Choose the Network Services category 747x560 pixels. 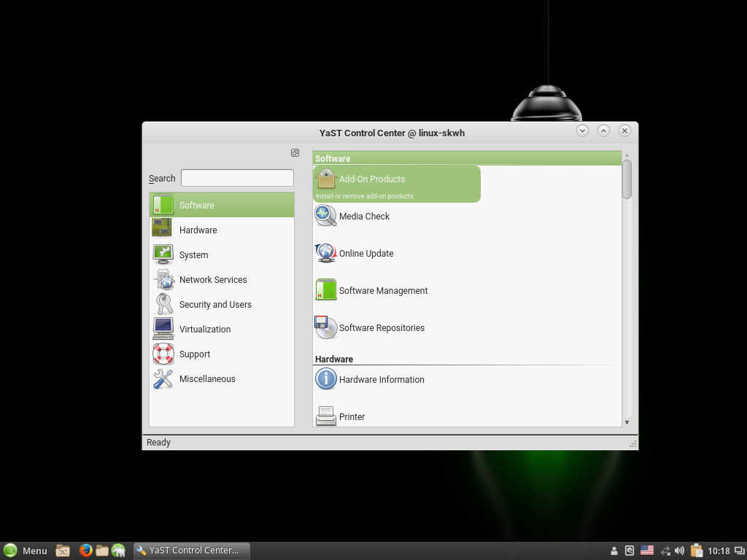coord(212,280)
